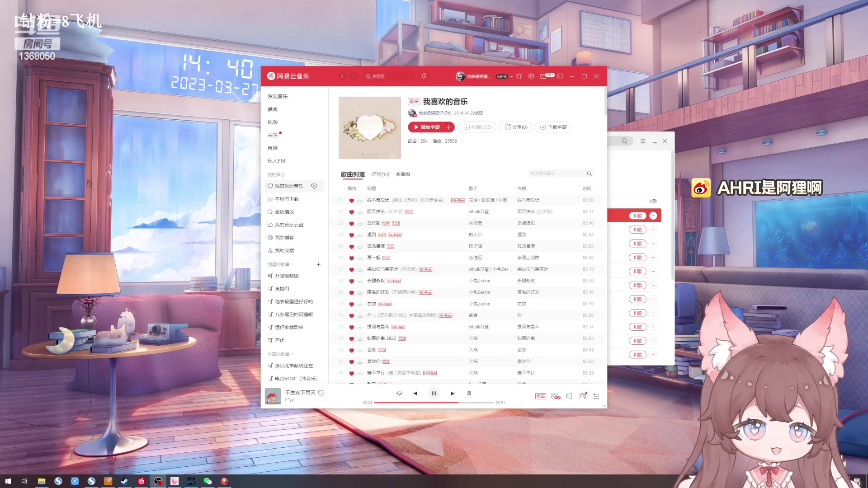
Task: Open settings gear in title bar
Action: [x=531, y=76]
